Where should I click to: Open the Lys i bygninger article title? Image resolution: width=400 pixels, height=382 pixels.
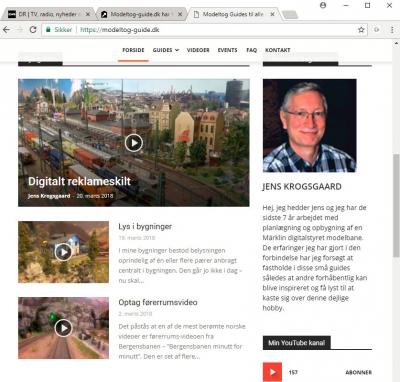click(x=145, y=227)
